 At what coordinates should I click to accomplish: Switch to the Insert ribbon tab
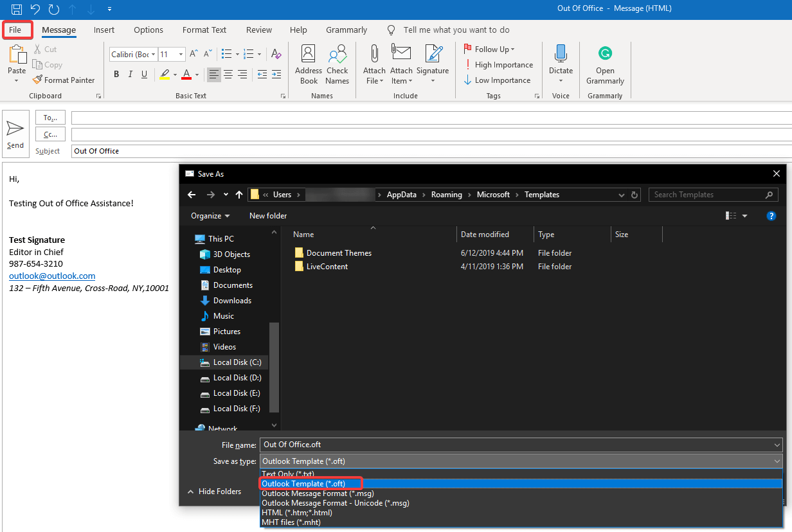tap(104, 30)
